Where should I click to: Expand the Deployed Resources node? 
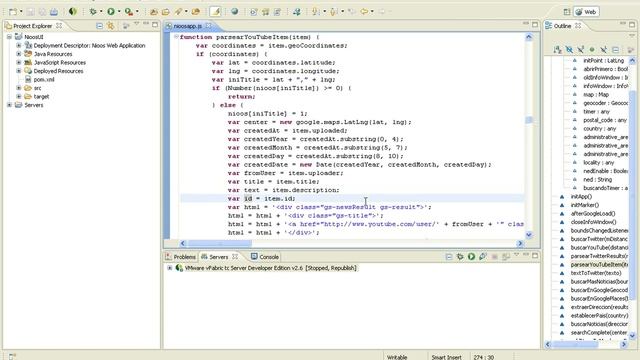coord(19,71)
